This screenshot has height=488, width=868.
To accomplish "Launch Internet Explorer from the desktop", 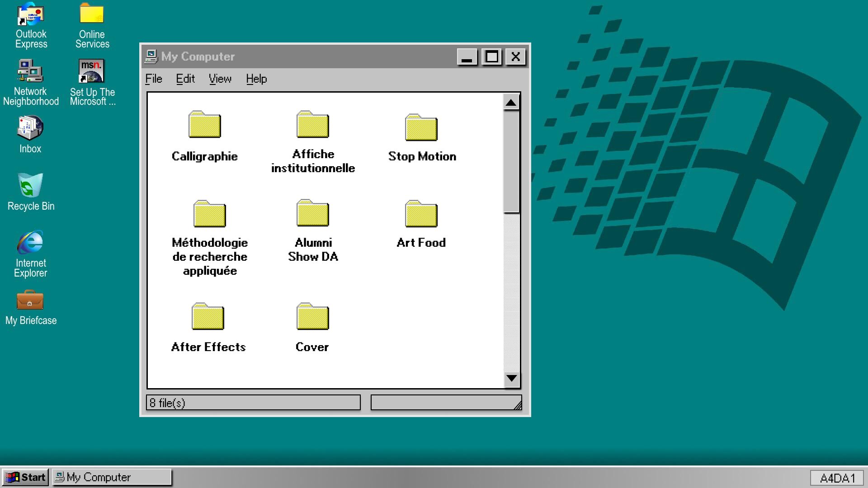I will coord(30,243).
